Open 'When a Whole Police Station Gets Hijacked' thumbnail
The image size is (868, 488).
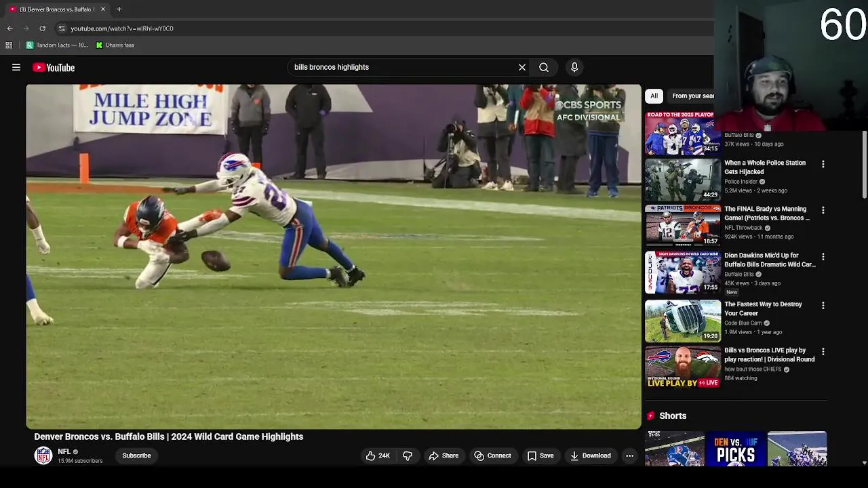[x=683, y=180]
